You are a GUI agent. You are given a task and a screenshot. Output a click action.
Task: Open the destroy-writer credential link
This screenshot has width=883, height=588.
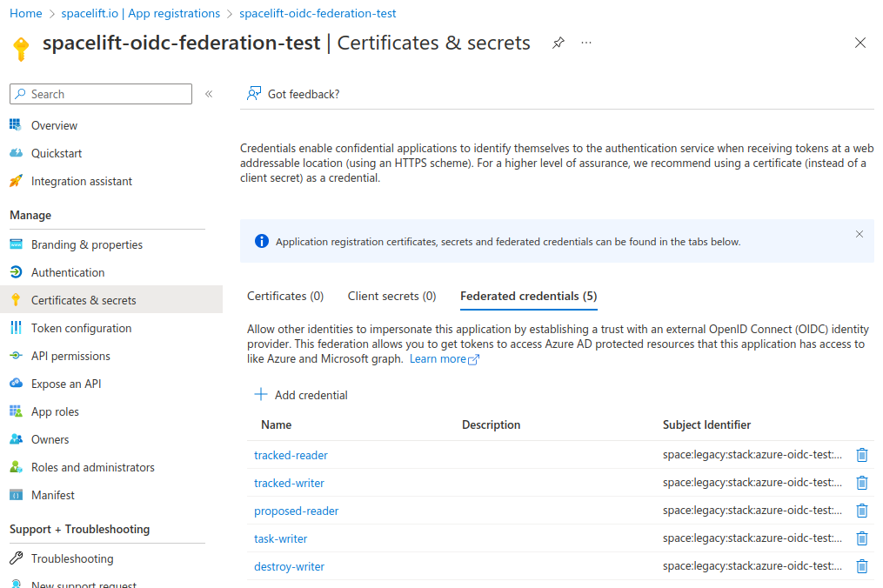(x=289, y=565)
